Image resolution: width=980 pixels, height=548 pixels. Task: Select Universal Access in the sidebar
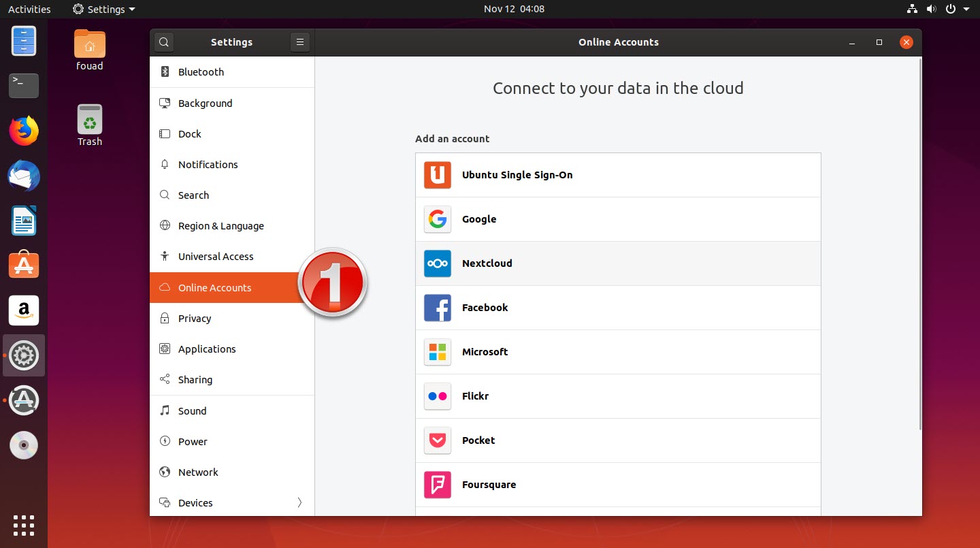(x=232, y=257)
